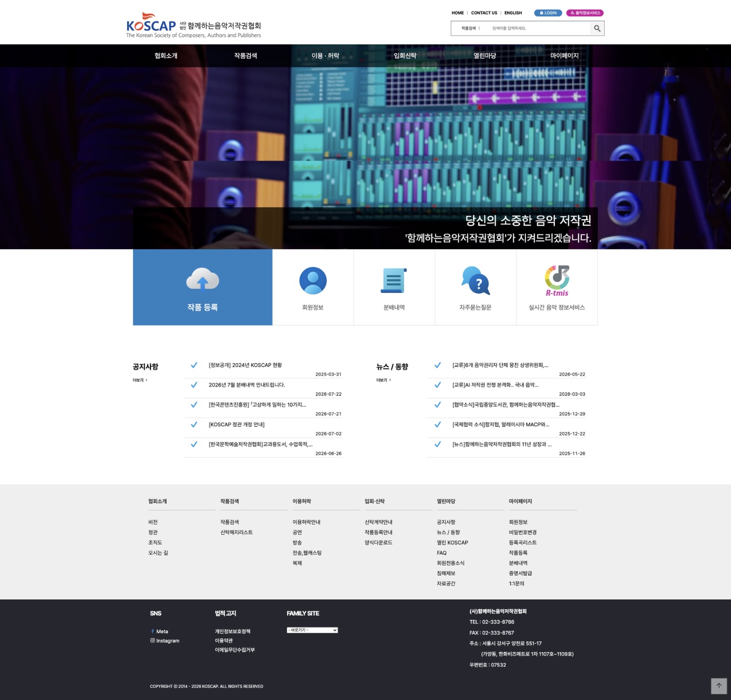Expand the FAMILY SITE 바로가기 dropdown
The width and height of the screenshot is (731, 700).
pos(312,630)
